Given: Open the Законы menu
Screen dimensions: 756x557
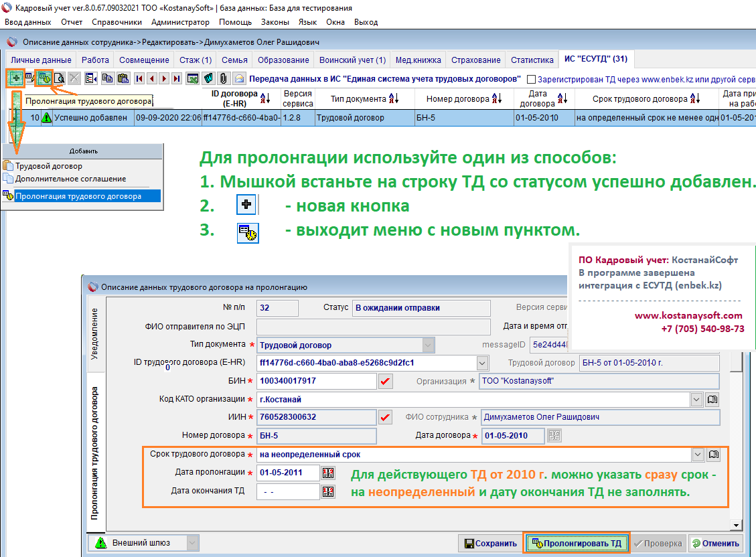Looking at the screenshot, I should (275, 22).
